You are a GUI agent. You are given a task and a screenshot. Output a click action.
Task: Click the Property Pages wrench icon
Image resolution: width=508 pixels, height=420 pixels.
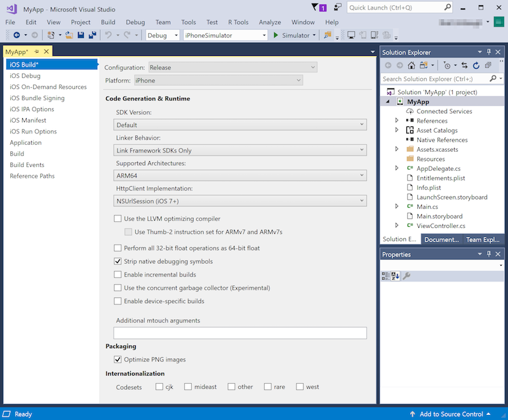[x=407, y=276]
